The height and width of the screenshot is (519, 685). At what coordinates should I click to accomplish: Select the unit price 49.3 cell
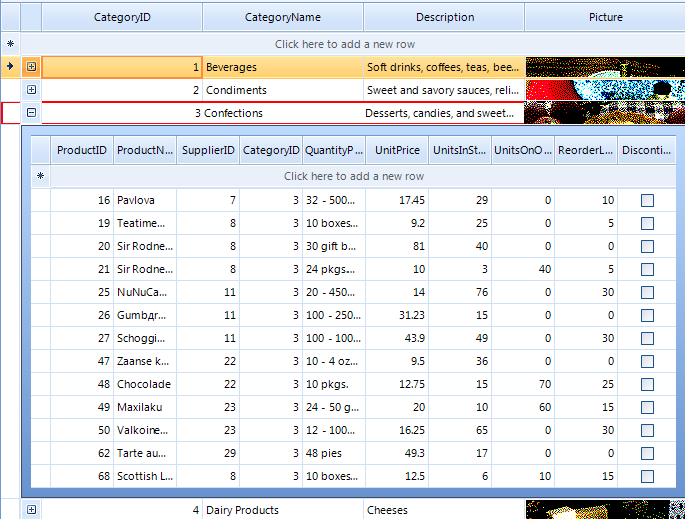[397, 453]
